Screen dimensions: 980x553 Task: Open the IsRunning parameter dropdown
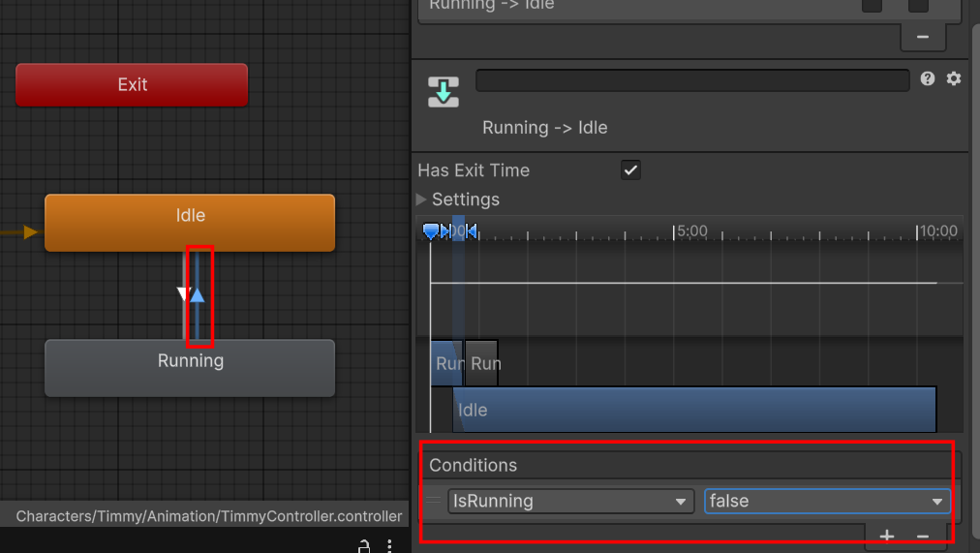570,501
